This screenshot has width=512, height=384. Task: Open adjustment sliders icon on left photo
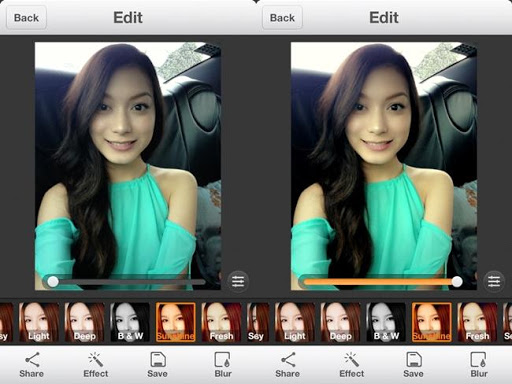238,281
